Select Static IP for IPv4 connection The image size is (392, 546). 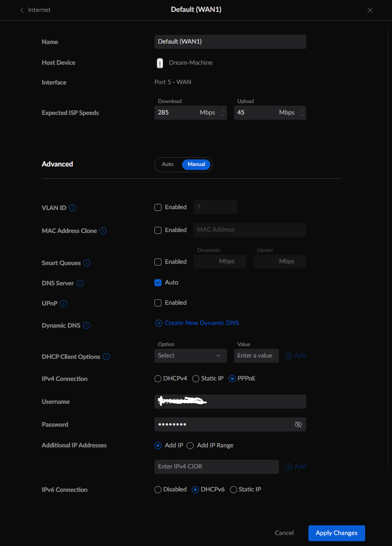(196, 379)
